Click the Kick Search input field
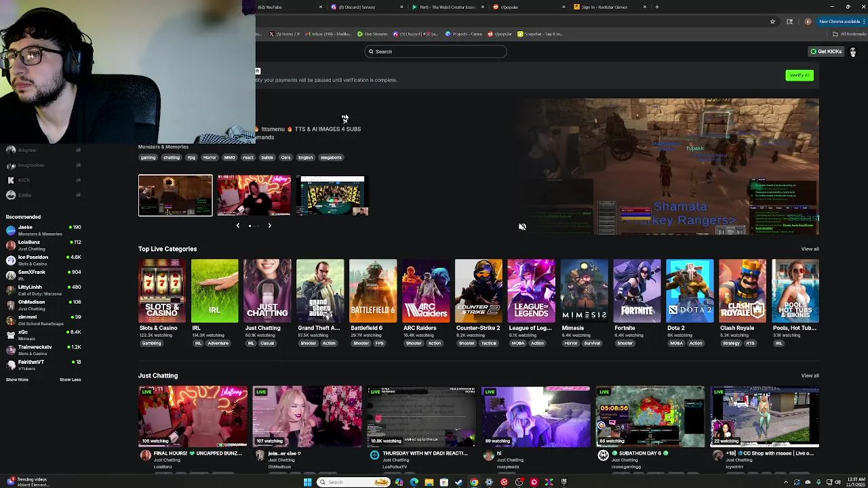This screenshot has height=488, width=868. (x=435, y=52)
